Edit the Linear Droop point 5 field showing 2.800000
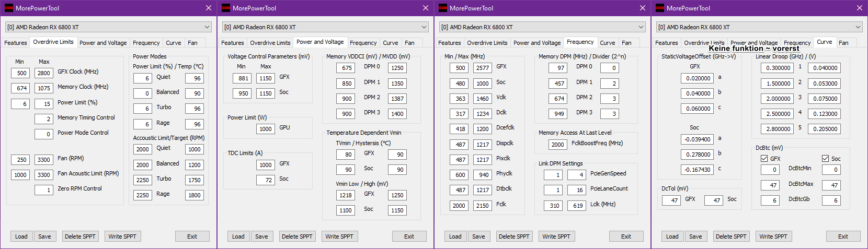 click(777, 129)
